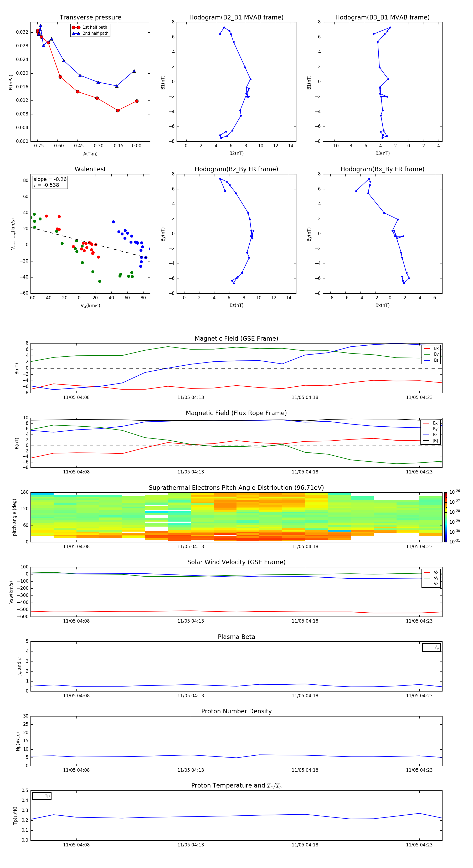The width and height of the screenshot is (473, 868).
Task: Select the "2nd half path" legend entry
Action: click(90, 33)
